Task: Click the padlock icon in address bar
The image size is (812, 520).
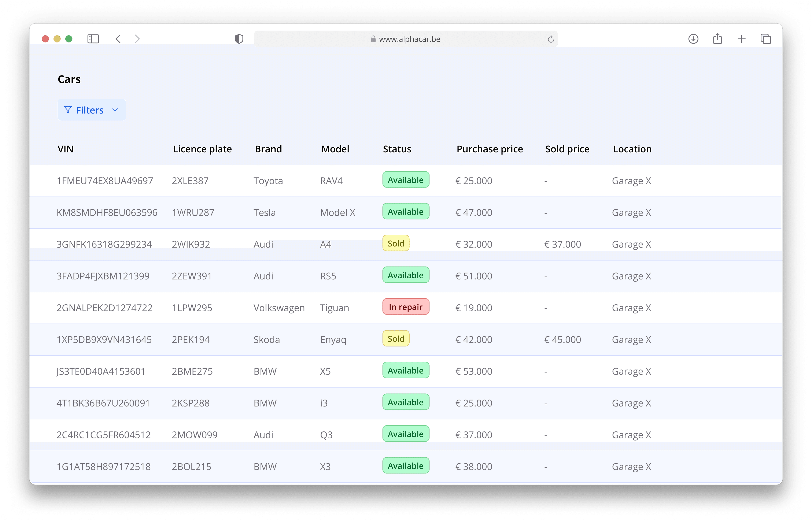Action: (x=373, y=39)
